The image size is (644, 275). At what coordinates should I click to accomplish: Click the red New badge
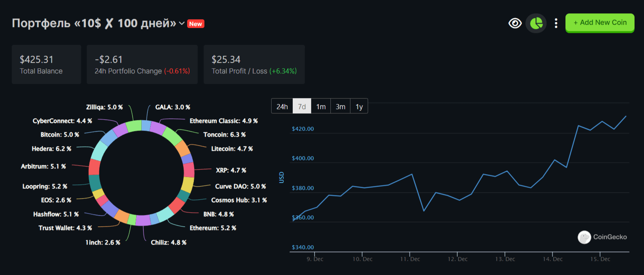click(196, 24)
